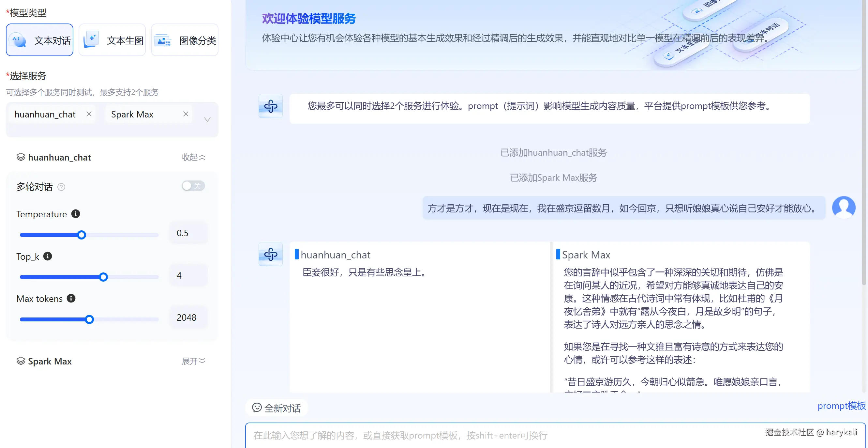Open the prompt模板 link
The width and height of the screenshot is (868, 448).
pyautogui.click(x=841, y=406)
